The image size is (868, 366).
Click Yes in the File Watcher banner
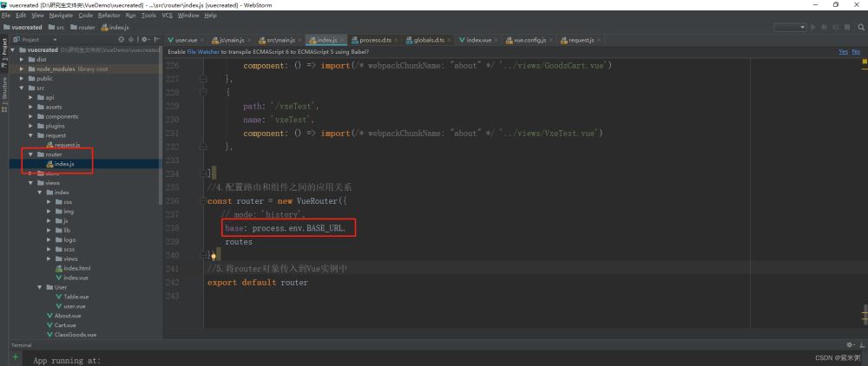tap(843, 51)
